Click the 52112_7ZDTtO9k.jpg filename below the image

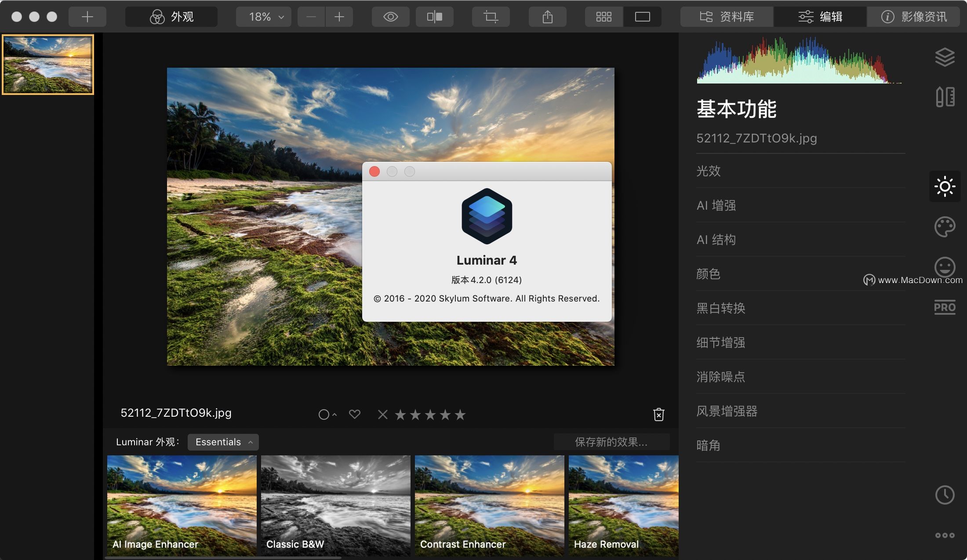[x=176, y=413]
